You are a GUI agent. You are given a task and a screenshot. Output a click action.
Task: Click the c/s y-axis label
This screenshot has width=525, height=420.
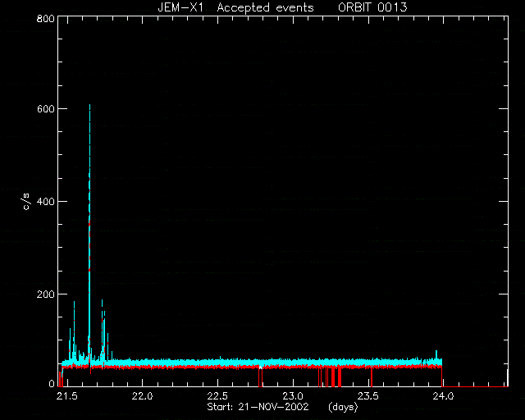[x=27, y=202]
